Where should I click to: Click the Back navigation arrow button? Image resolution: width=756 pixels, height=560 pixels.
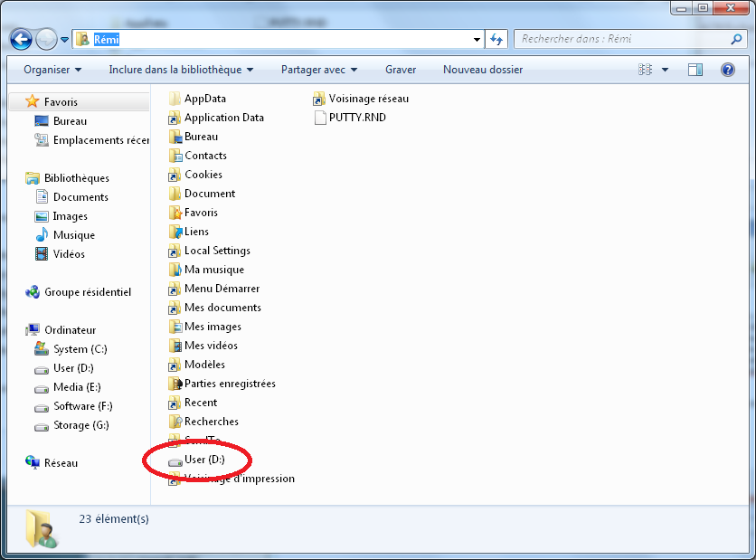[22, 39]
